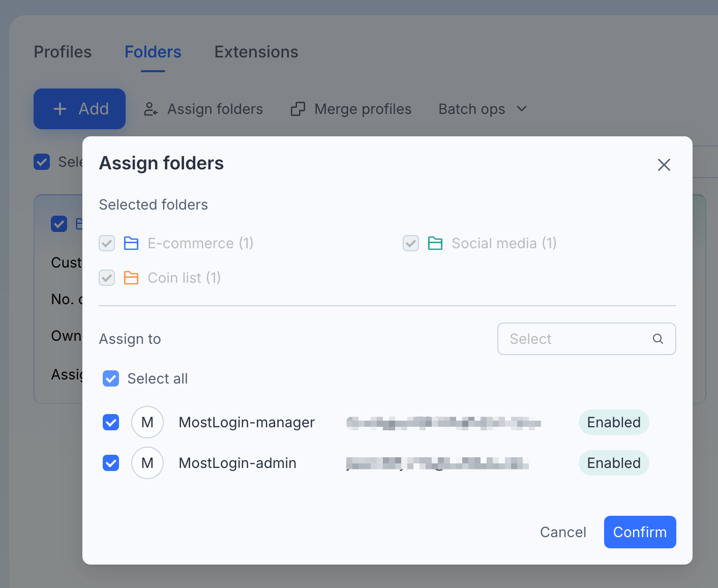Click the orange Coin list folder icon
The width and height of the screenshot is (718, 588).
click(x=131, y=278)
